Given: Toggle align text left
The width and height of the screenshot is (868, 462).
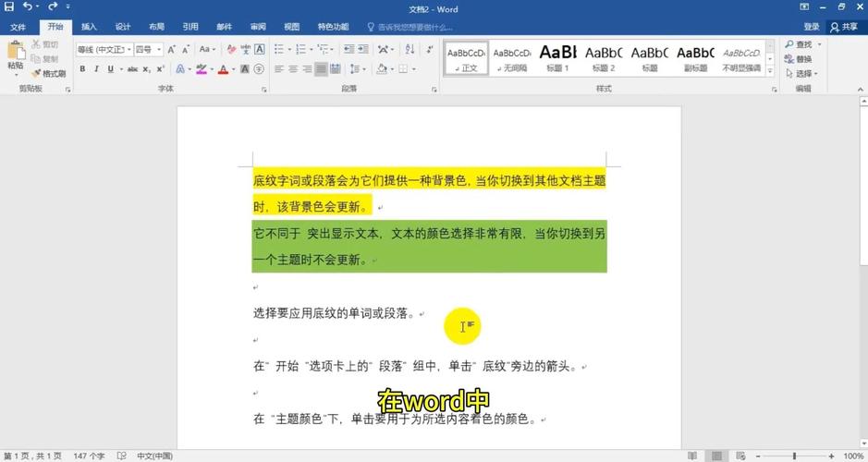Looking at the screenshot, I should pos(279,69).
